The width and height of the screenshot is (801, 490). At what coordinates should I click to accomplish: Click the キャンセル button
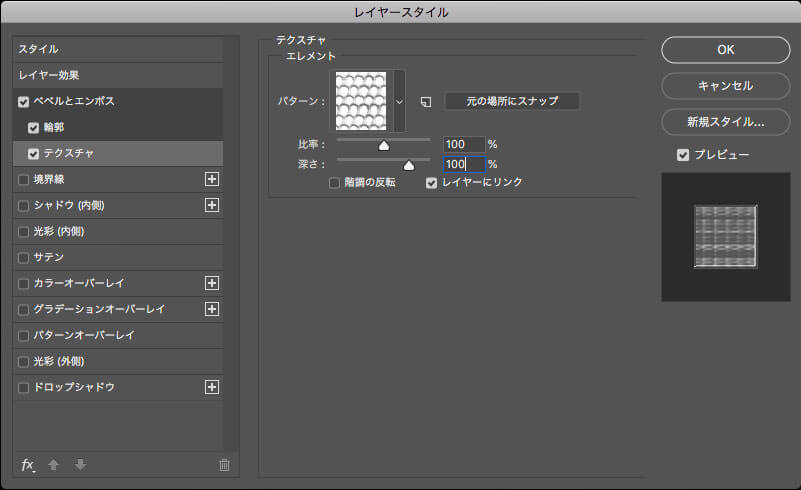coord(725,86)
